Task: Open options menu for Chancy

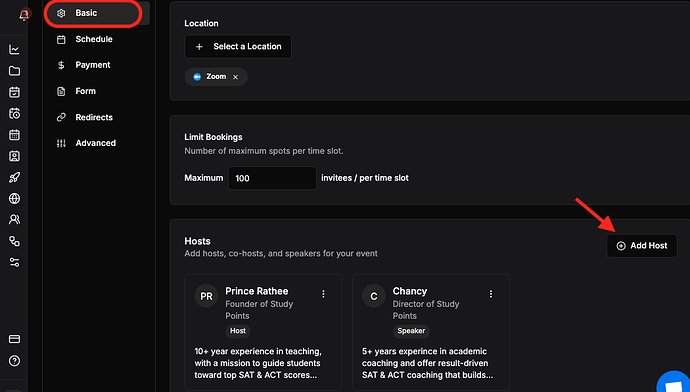Action: 491,294
